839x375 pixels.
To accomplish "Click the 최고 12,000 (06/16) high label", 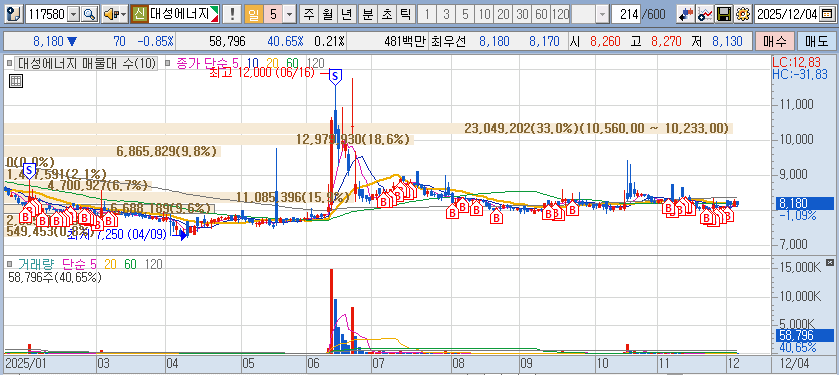I will (263, 73).
